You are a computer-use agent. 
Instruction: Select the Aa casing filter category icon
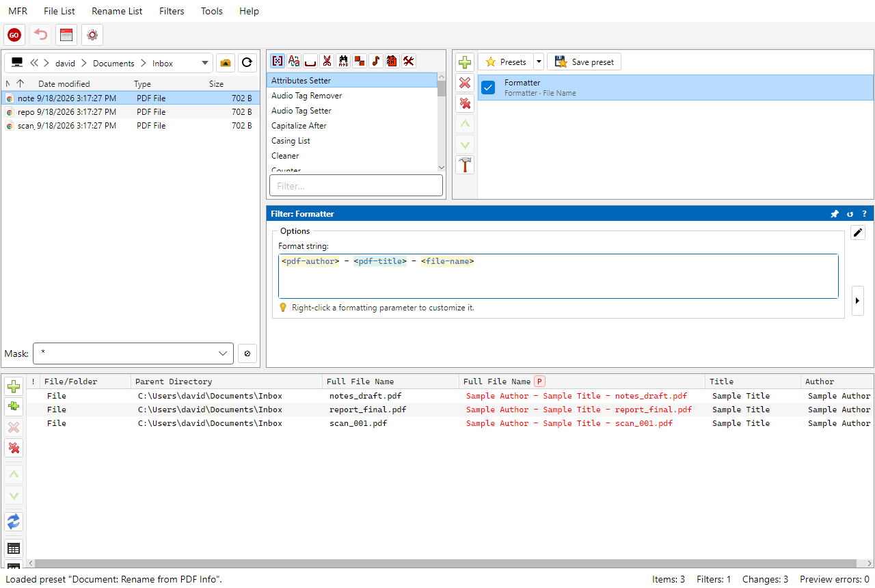(294, 61)
